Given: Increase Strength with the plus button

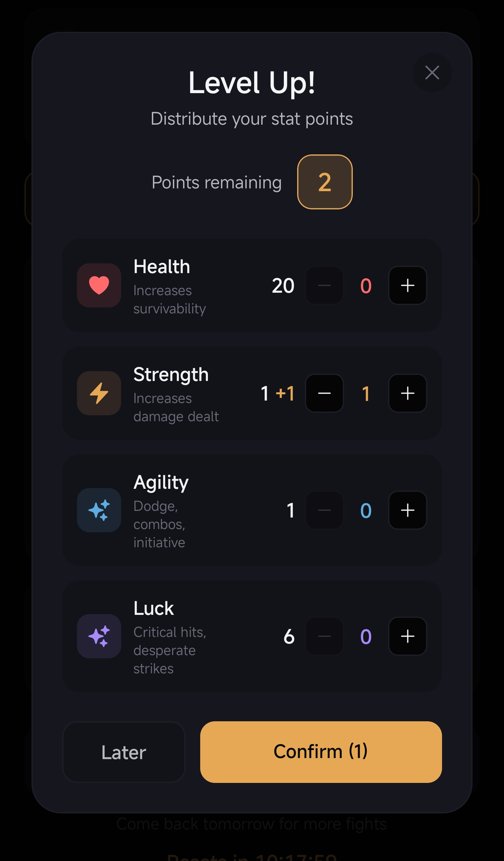Looking at the screenshot, I should click(x=407, y=393).
